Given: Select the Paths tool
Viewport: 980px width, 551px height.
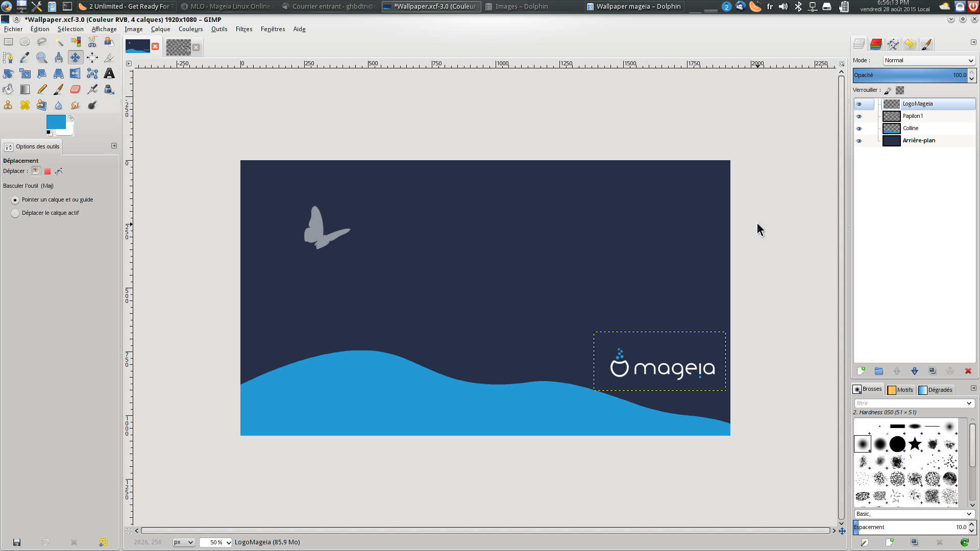Looking at the screenshot, I should [8, 58].
